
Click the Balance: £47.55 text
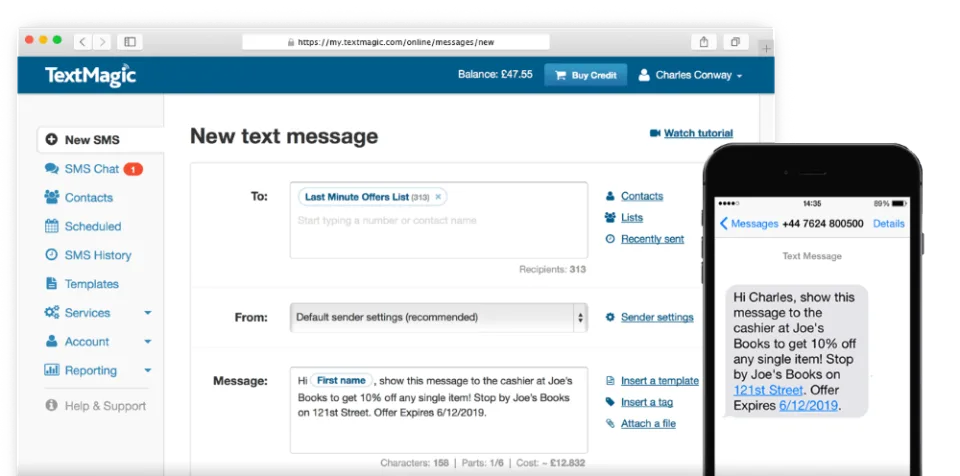pos(495,75)
